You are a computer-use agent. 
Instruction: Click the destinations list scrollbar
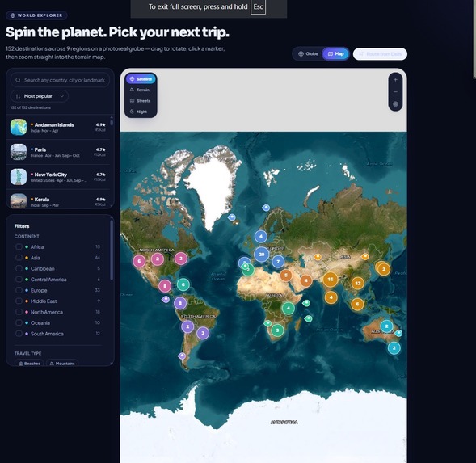pos(112,122)
